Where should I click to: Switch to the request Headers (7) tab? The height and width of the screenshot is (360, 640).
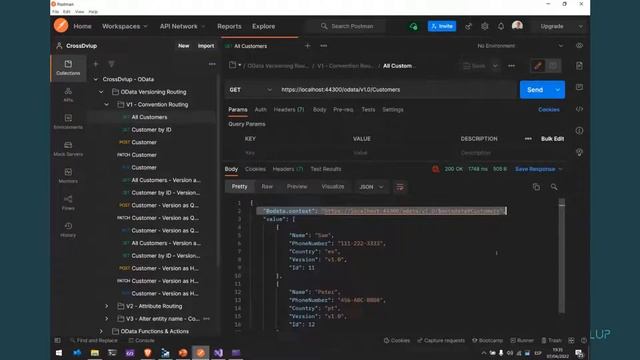[x=289, y=109]
